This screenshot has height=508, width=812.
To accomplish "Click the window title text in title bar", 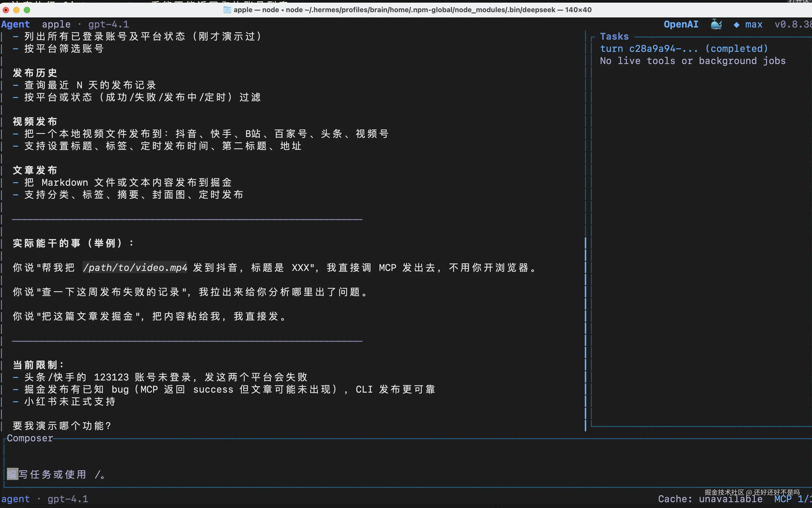I will point(412,10).
